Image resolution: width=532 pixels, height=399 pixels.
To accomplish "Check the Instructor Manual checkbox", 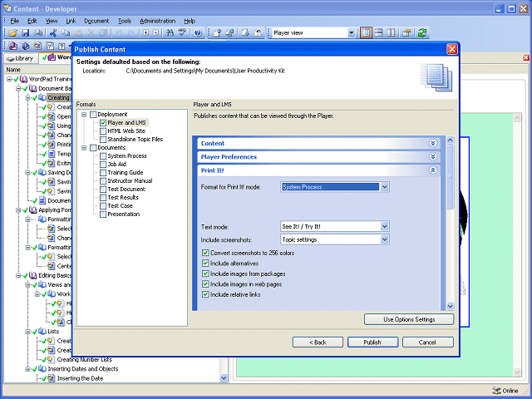I will pos(103,181).
